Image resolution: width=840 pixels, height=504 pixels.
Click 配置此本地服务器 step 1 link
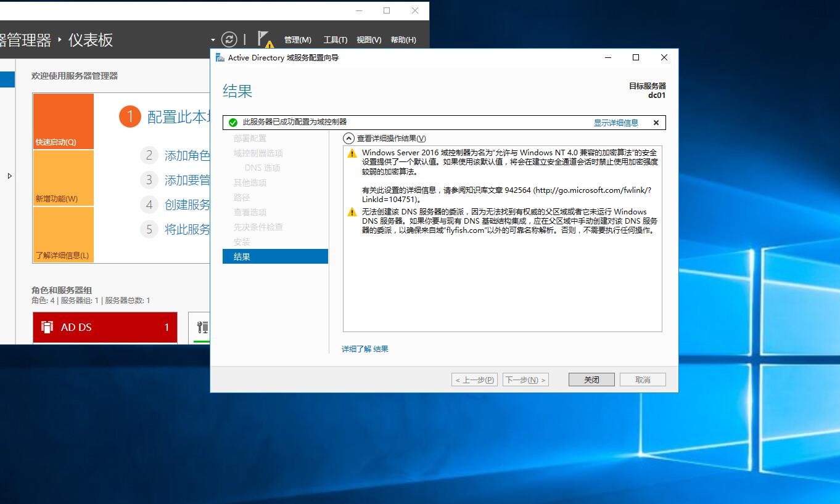pyautogui.click(x=179, y=116)
